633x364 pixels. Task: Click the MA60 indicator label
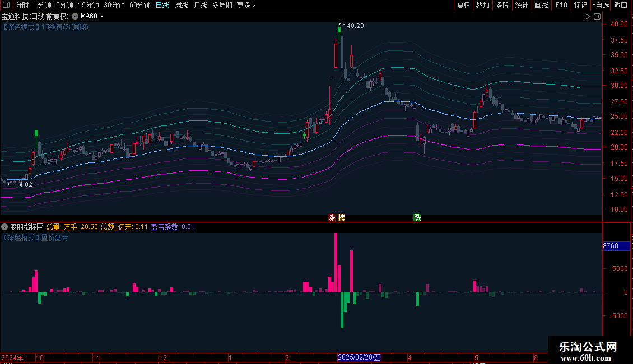click(x=92, y=16)
